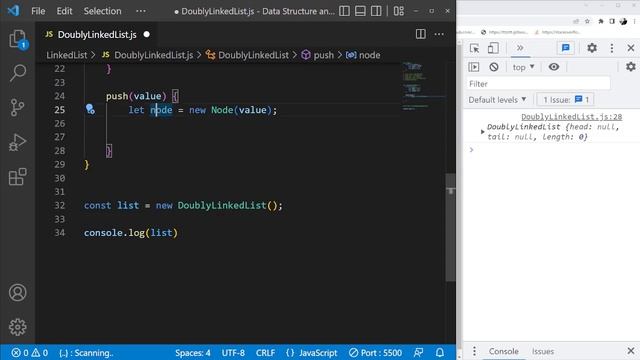Activate DevTools inspect element picker

pos(474,48)
